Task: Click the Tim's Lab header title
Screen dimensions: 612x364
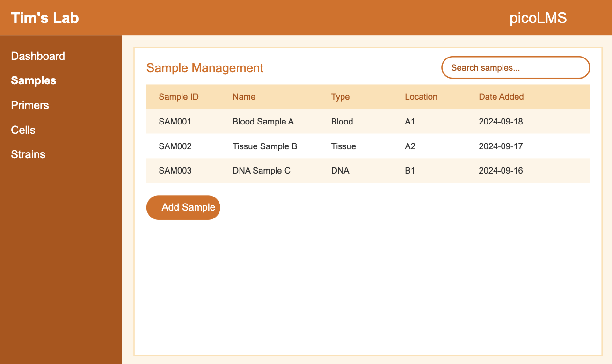Action: click(45, 18)
